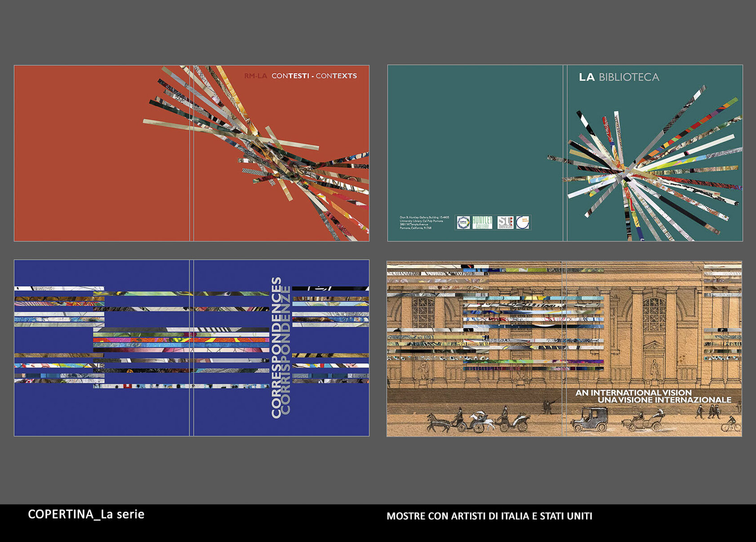Click the Don B. Huntley Gallery address text

(x=424, y=223)
